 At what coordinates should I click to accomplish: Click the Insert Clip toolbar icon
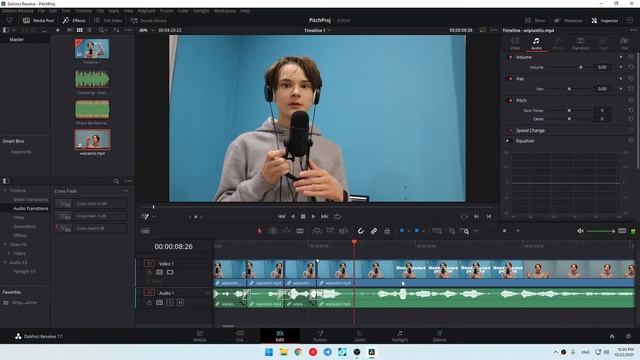click(x=317, y=231)
